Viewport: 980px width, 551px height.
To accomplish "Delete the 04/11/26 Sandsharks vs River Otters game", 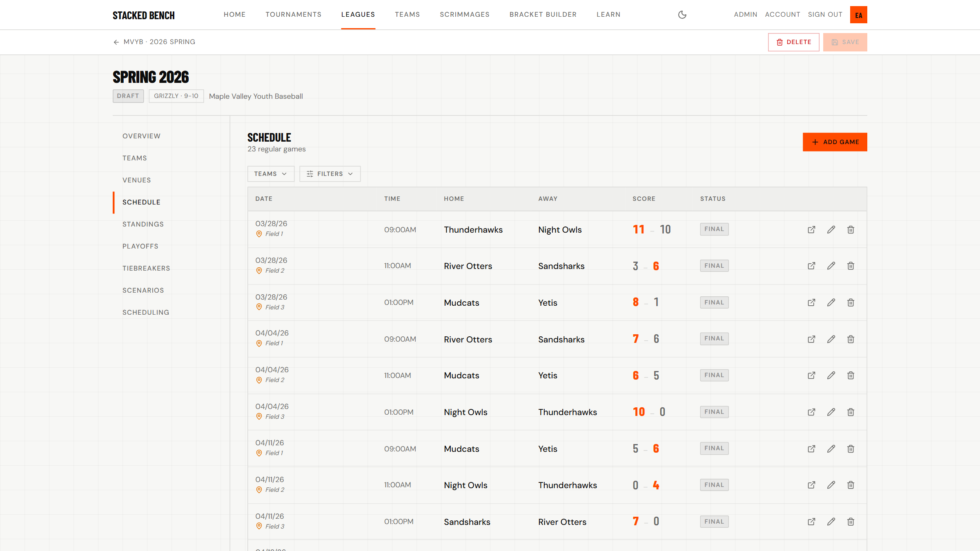I will pyautogui.click(x=851, y=522).
